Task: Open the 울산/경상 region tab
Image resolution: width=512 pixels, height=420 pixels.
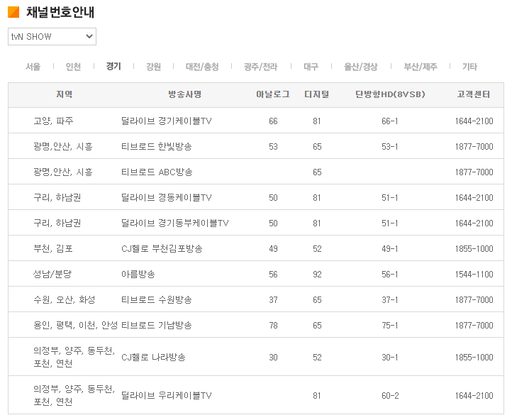Action: pyautogui.click(x=361, y=67)
